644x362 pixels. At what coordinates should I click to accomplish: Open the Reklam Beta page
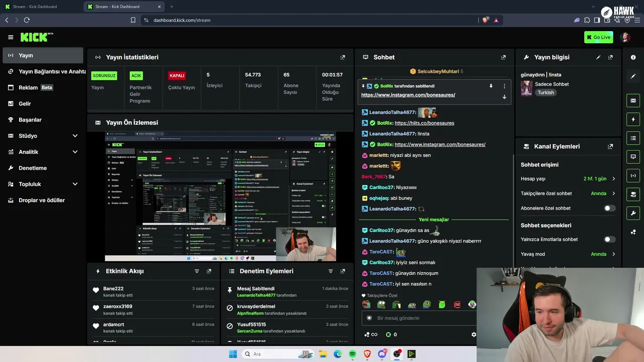(x=42, y=87)
